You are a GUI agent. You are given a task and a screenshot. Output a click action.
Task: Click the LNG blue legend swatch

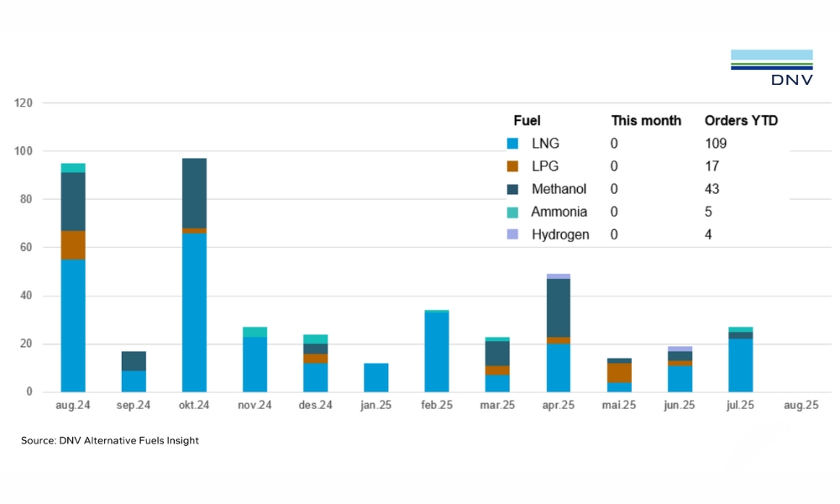[x=513, y=144]
